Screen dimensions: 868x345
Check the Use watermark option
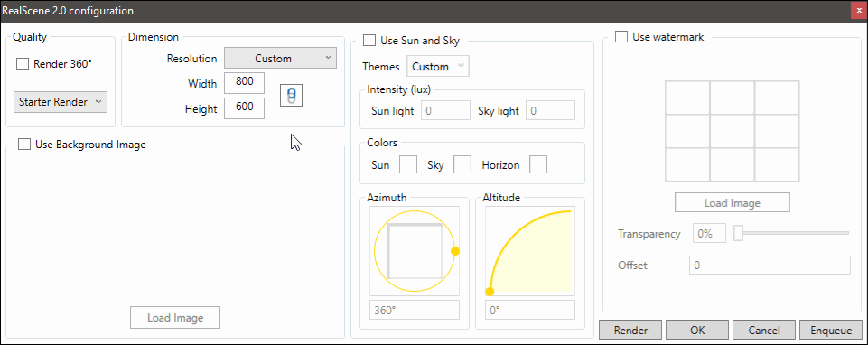621,36
